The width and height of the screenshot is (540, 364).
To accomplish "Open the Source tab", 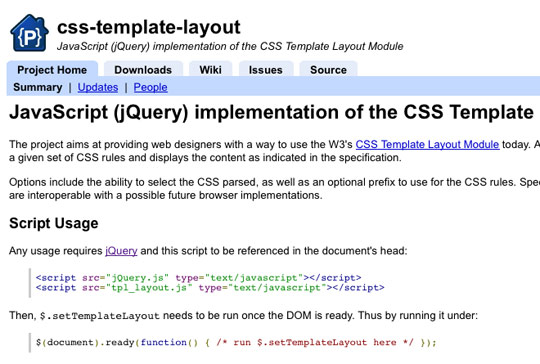I will [328, 70].
